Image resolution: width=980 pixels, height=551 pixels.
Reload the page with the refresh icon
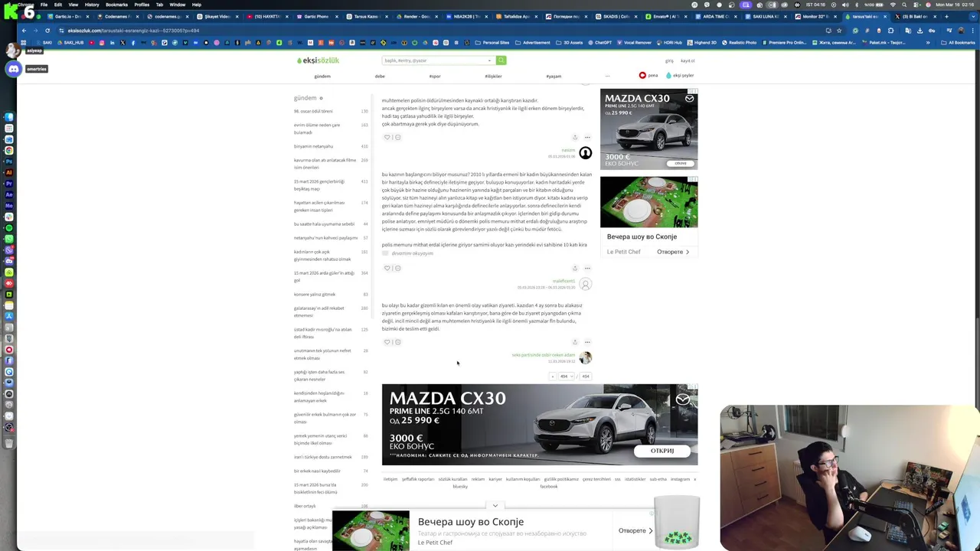tap(47, 31)
